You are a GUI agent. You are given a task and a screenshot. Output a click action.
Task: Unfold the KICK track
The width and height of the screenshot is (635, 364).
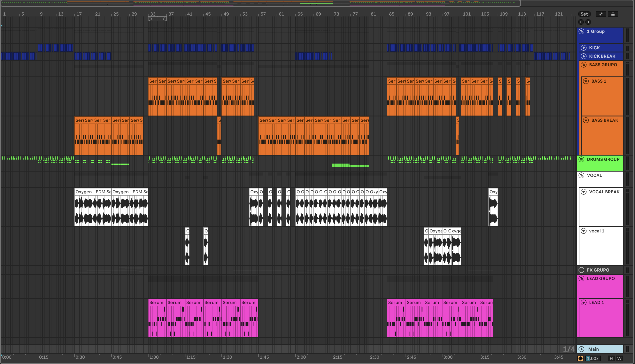pyautogui.click(x=583, y=48)
